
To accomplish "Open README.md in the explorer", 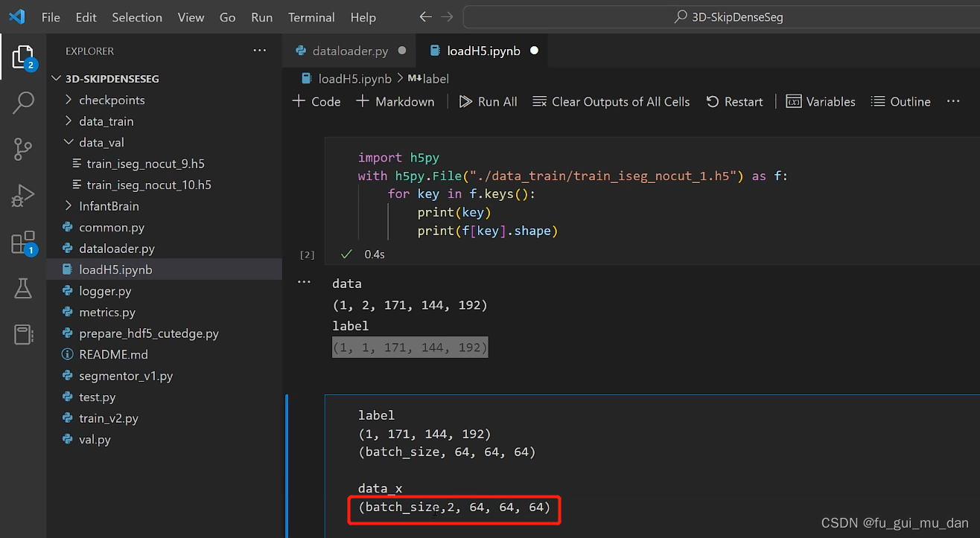I will click(113, 355).
